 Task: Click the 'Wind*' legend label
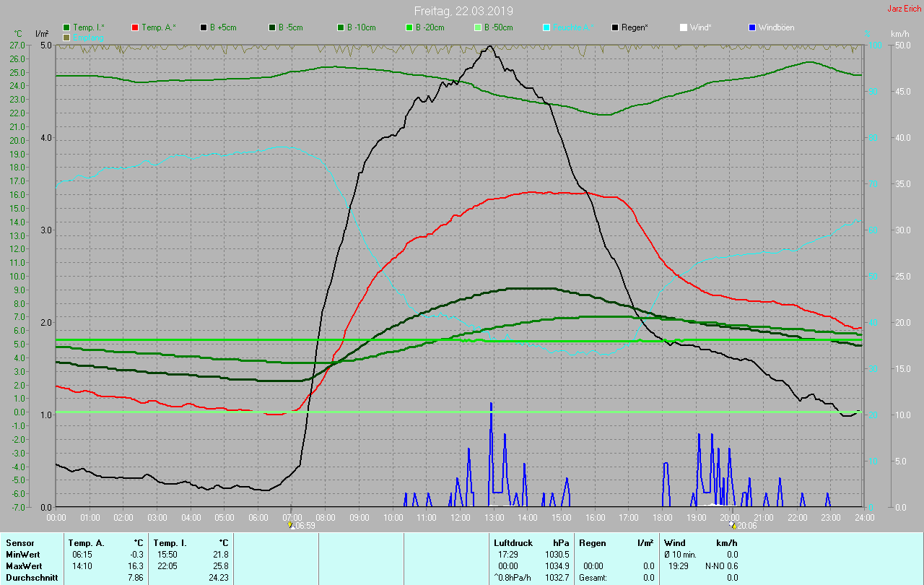tap(700, 27)
